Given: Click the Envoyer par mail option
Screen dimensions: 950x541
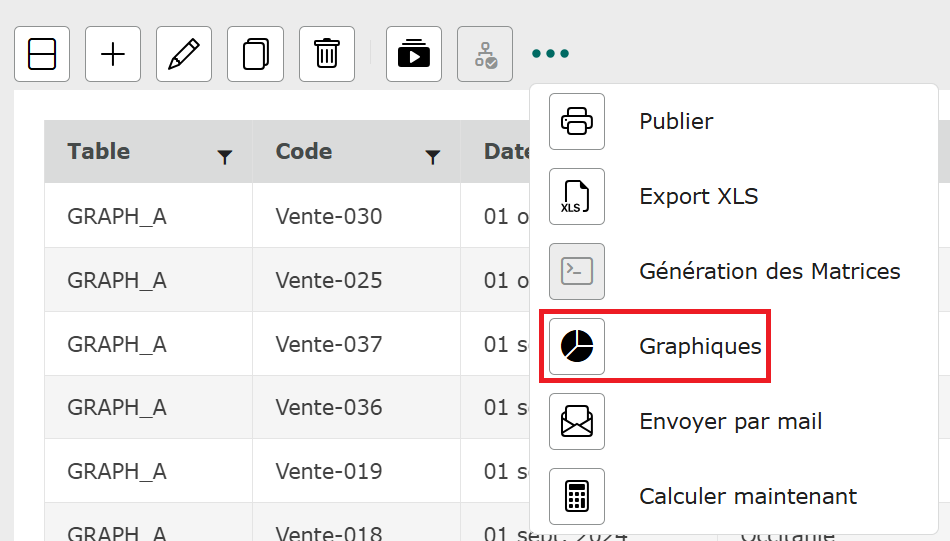Looking at the screenshot, I should click(x=730, y=422).
